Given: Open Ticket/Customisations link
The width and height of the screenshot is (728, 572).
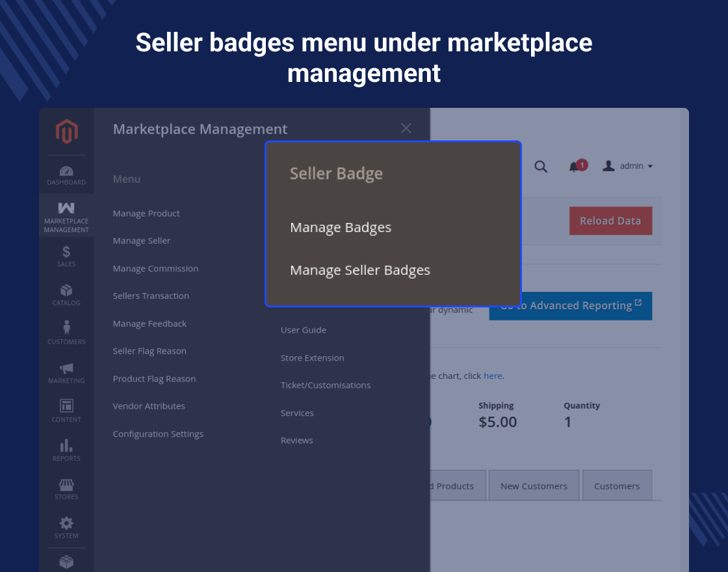Looking at the screenshot, I should tap(326, 385).
